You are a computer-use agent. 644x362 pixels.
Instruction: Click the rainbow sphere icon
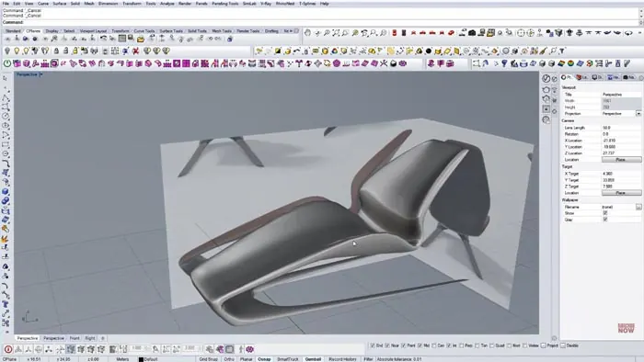click(570, 63)
